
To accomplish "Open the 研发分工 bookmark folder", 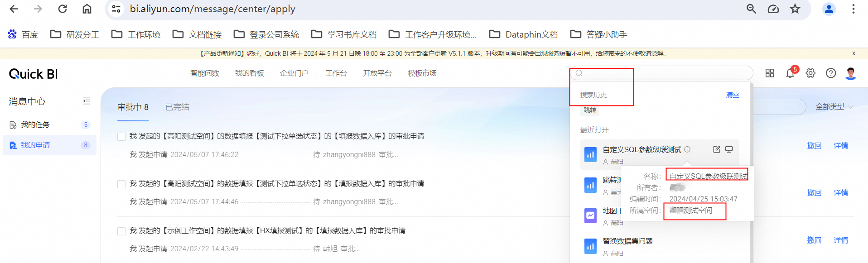I will point(75,34).
